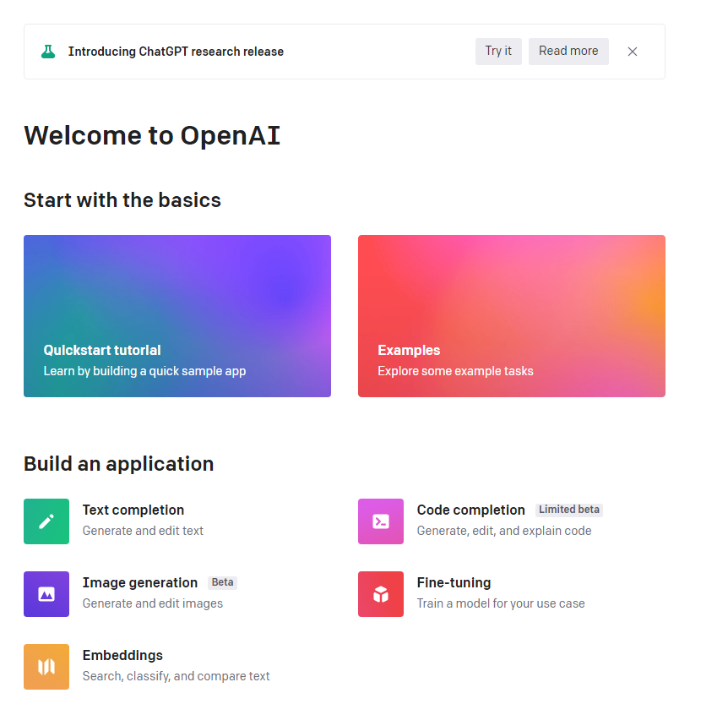
Task: Open the Quickstart tutorial card
Action: 177,315
